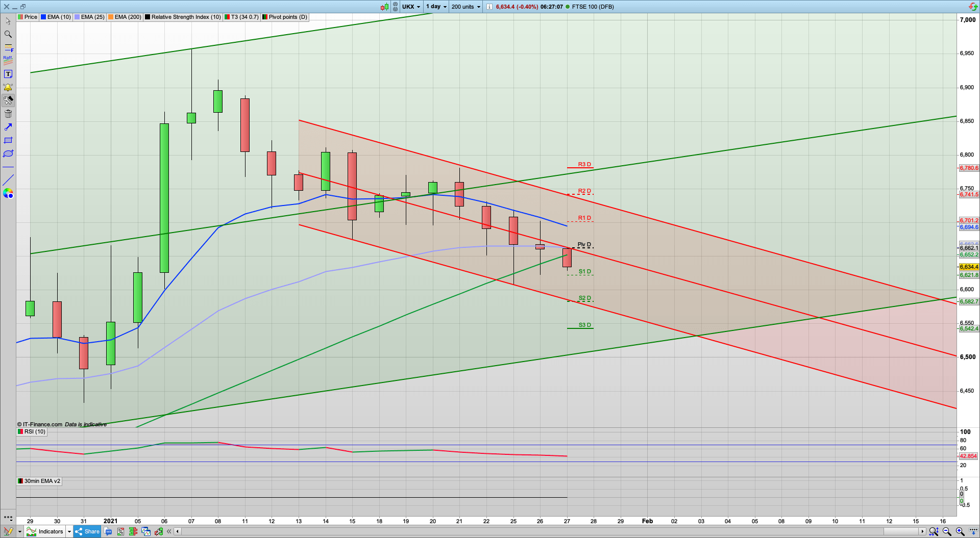Open the Share panel
This screenshot has height=538, width=980.
(x=87, y=531)
